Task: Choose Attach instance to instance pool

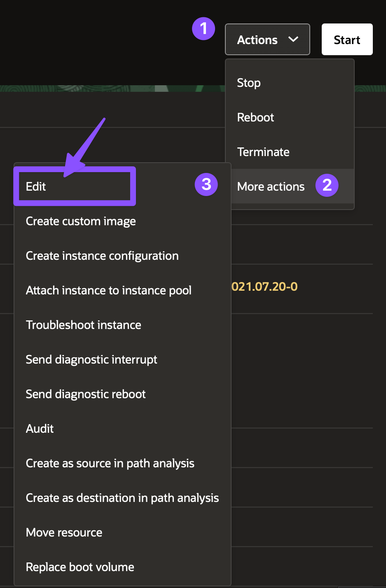Action: click(x=122, y=290)
